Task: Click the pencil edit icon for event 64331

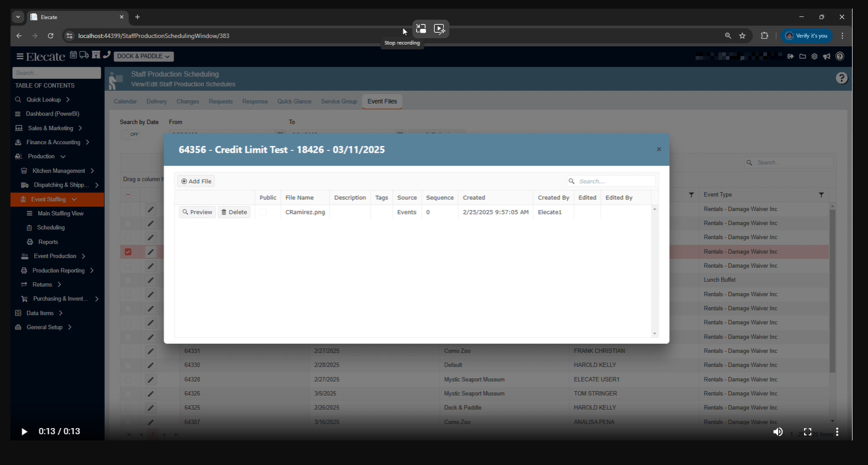Action: coord(150,351)
